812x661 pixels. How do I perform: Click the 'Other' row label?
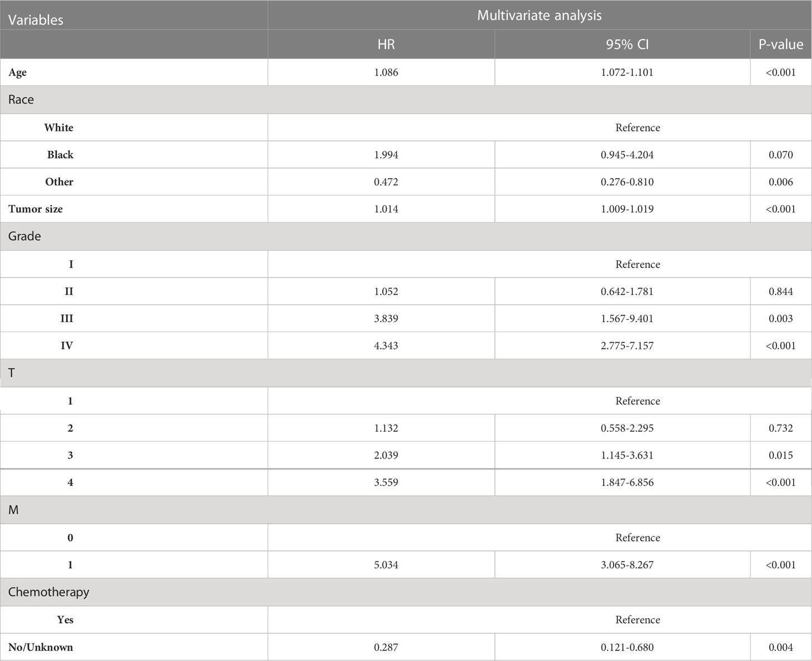click(x=59, y=182)
